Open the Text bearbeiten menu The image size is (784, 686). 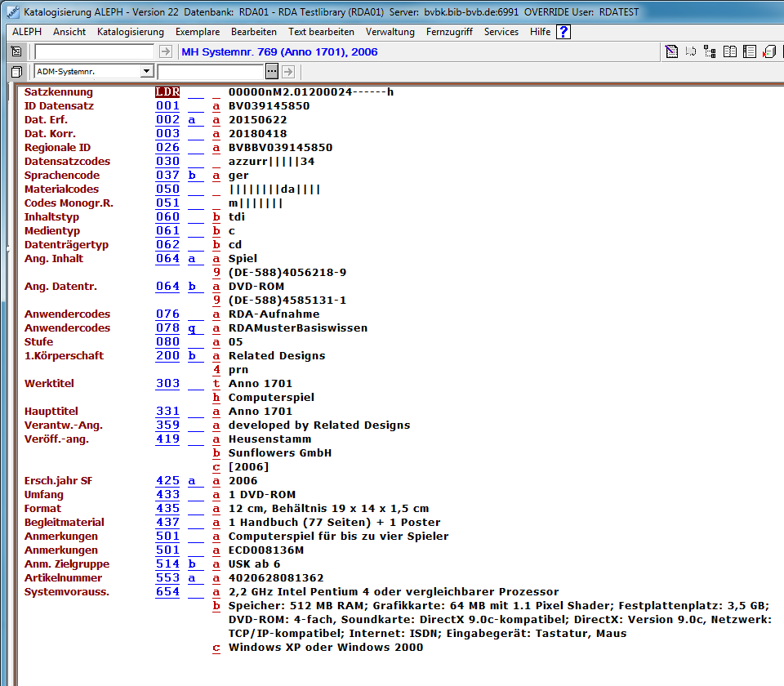pos(321,32)
